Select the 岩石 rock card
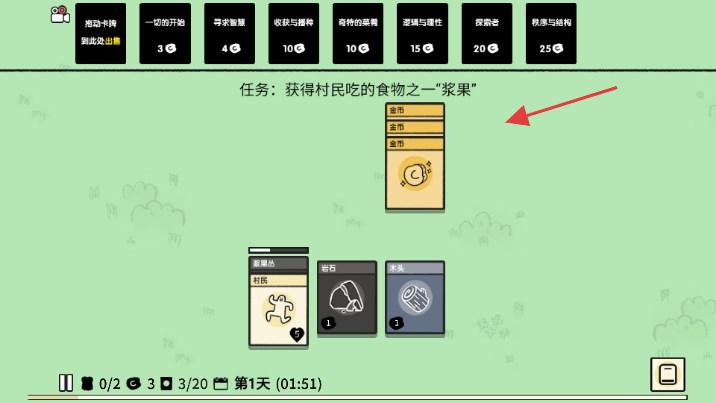The width and height of the screenshot is (716, 403). tap(347, 298)
